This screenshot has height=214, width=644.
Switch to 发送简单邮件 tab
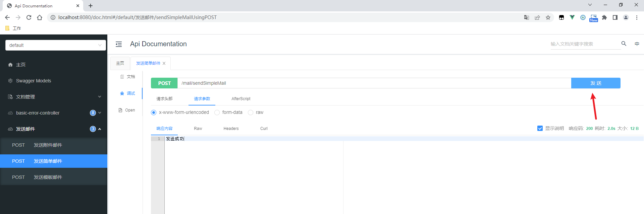[148, 63]
